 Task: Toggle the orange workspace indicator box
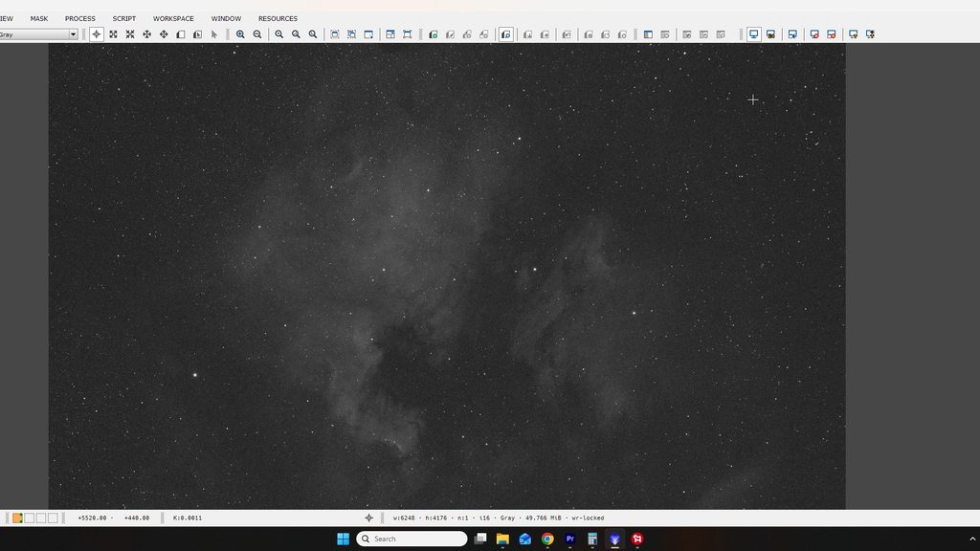pos(17,518)
